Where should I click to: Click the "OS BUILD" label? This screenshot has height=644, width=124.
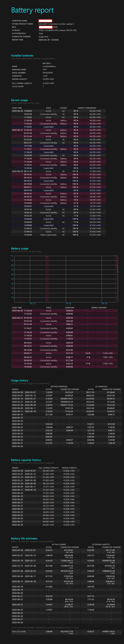[16, 30]
